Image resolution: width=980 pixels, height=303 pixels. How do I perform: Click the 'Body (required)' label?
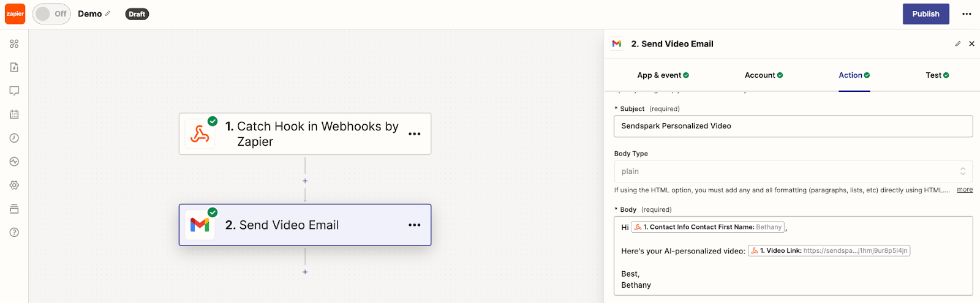click(x=643, y=209)
